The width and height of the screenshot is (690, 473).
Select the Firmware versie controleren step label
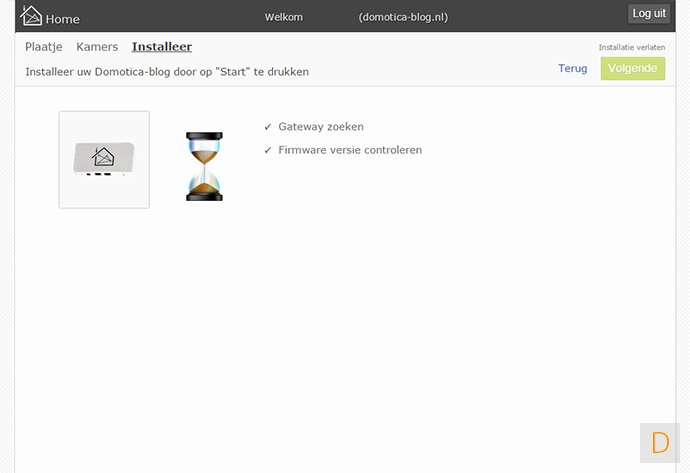(x=350, y=150)
